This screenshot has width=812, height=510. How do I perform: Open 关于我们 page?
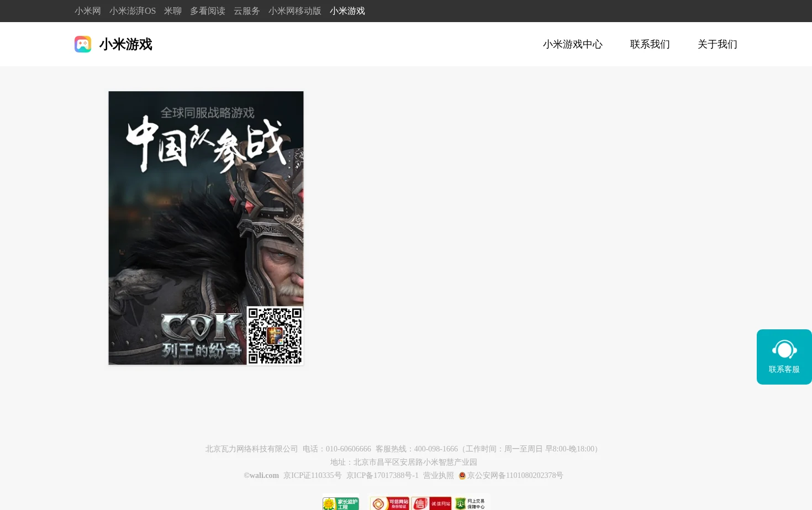pos(718,44)
